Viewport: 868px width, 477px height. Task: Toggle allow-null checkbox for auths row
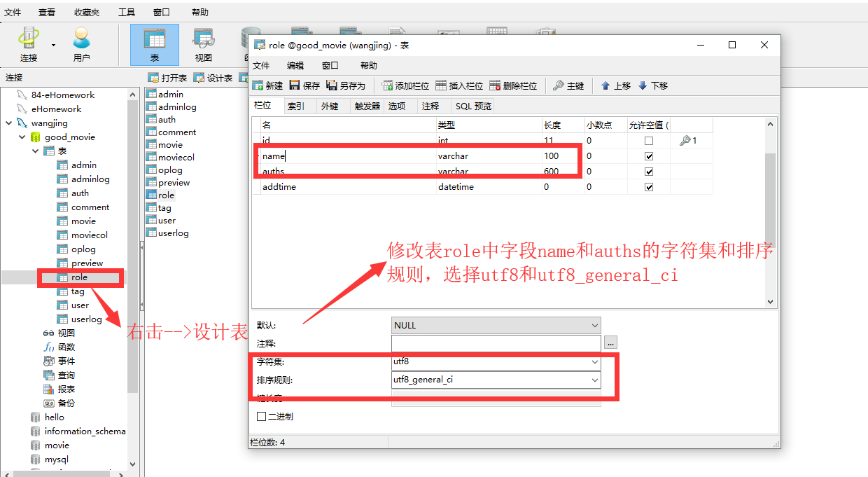[649, 172]
